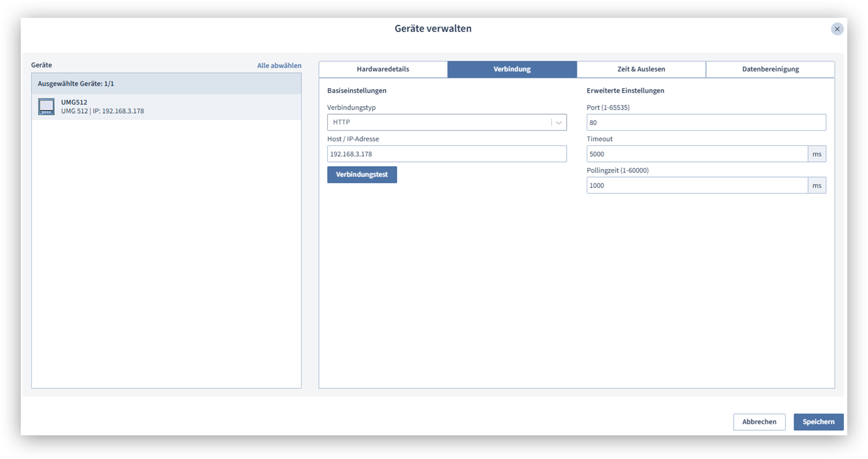Select the Port value field showing 80
Image resolution: width=868 pixels, height=459 pixels.
(706, 122)
